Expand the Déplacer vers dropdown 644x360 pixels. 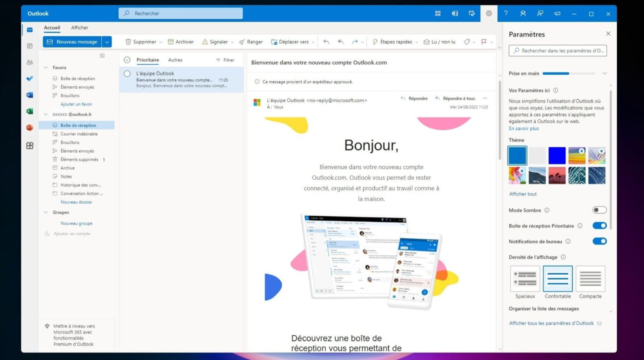point(313,42)
